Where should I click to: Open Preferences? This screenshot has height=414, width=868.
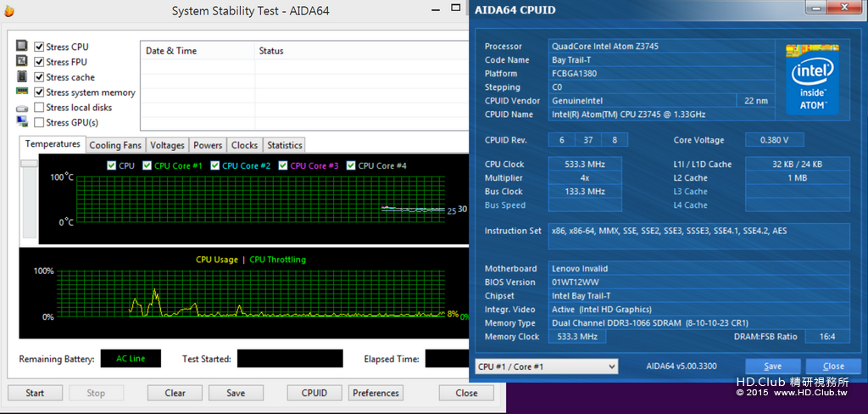point(376,393)
